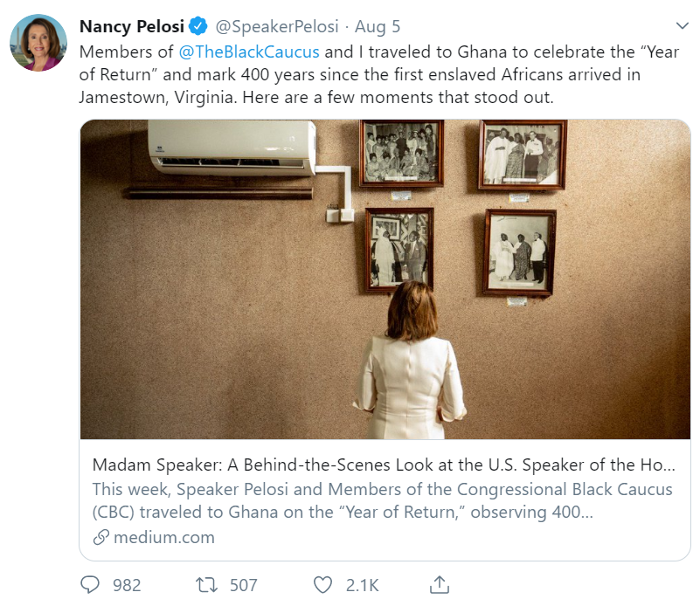The width and height of the screenshot is (700, 606).
Task: Click the Aug 5 tweet timestamp
Action: (378, 26)
